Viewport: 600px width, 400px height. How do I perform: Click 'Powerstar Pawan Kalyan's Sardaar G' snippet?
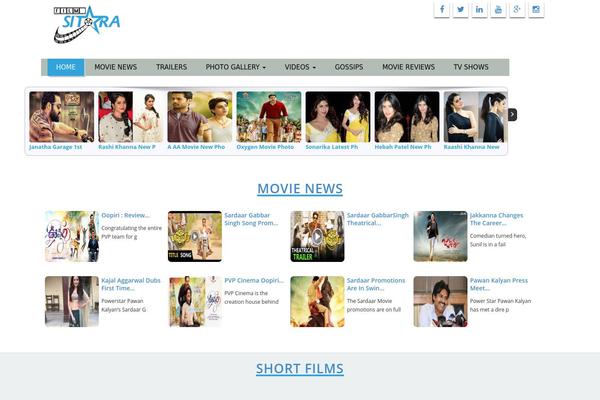pos(124,305)
